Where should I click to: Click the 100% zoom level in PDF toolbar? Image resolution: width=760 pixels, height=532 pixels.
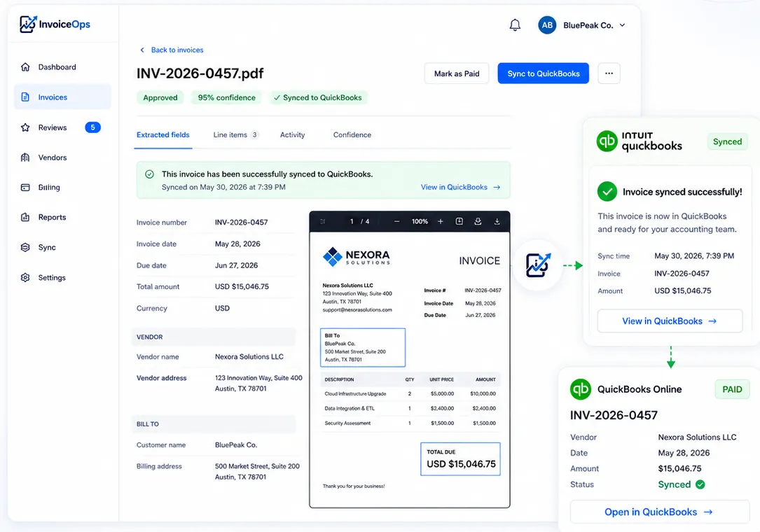click(420, 221)
